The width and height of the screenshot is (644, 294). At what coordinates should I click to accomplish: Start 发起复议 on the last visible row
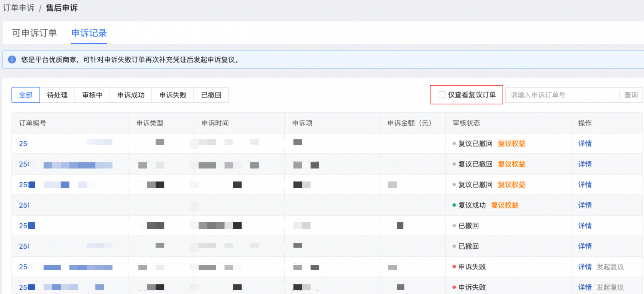tap(610, 287)
